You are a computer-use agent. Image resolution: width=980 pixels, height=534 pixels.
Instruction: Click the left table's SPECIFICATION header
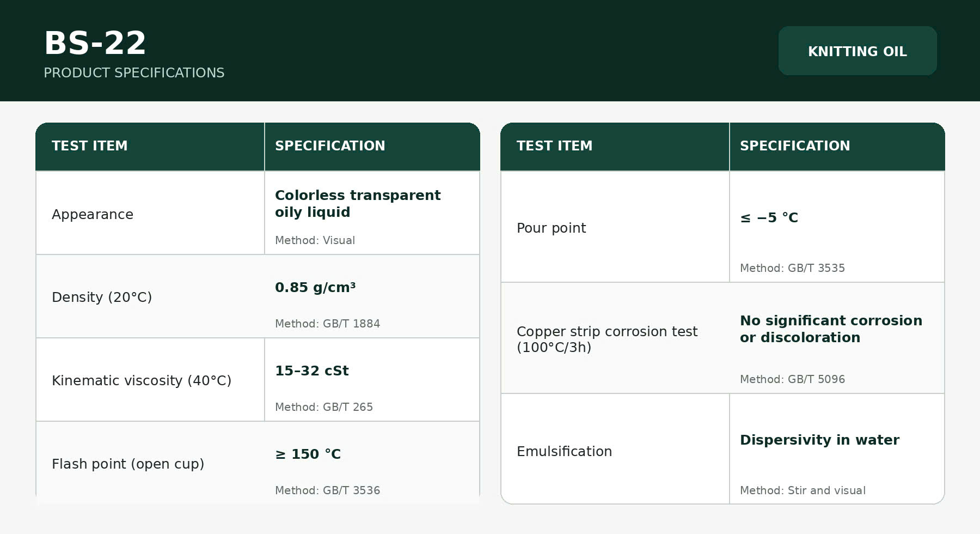[330, 145]
